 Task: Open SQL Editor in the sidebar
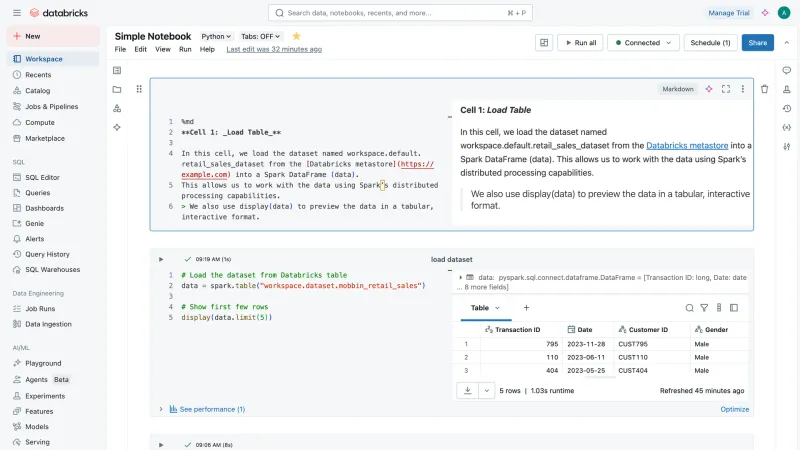[x=53, y=178]
